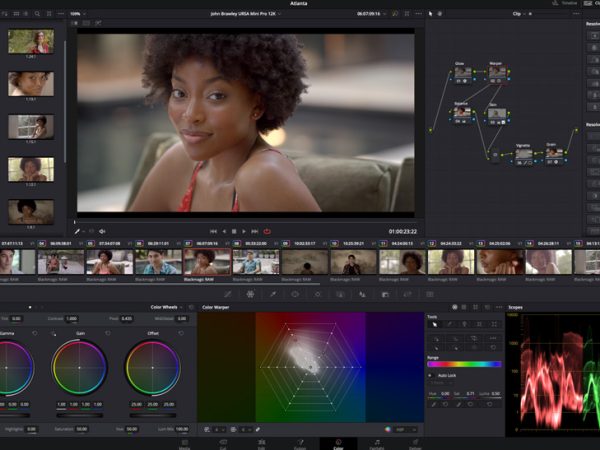
Task: Select the Glow node
Action: click(463, 72)
